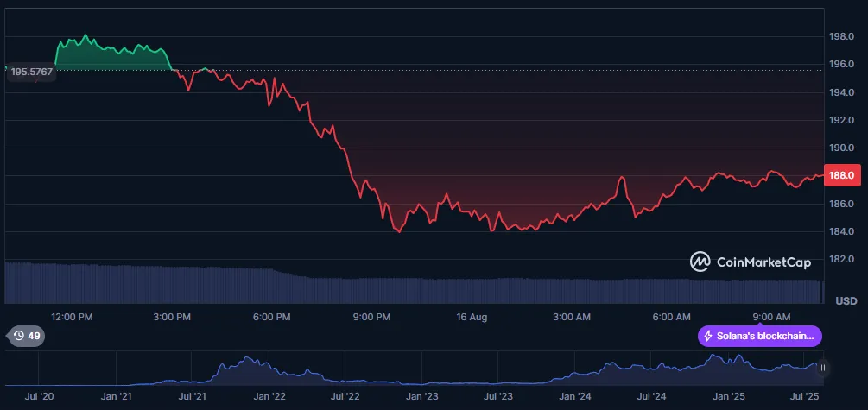Click the 9:00 PM time axis label

(x=372, y=317)
